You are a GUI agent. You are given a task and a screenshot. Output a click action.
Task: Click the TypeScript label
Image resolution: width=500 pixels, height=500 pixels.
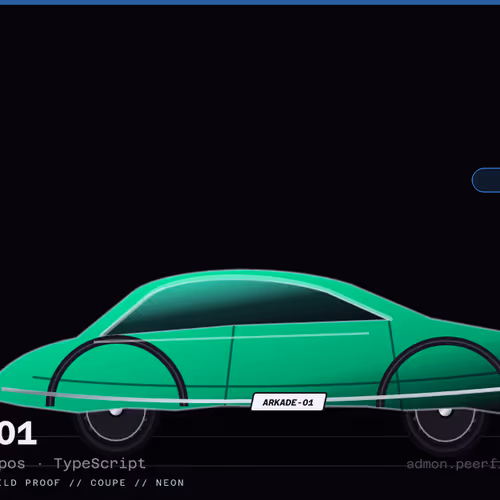(x=99, y=464)
